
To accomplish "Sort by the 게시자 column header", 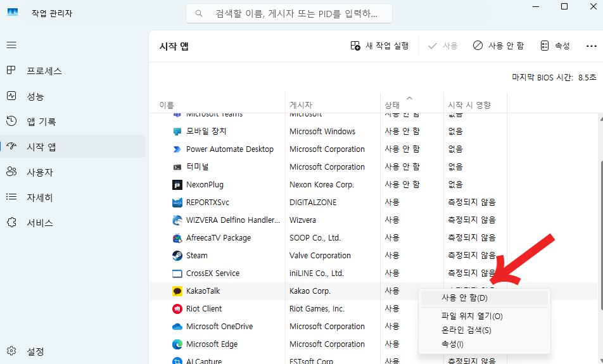I will tap(301, 105).
